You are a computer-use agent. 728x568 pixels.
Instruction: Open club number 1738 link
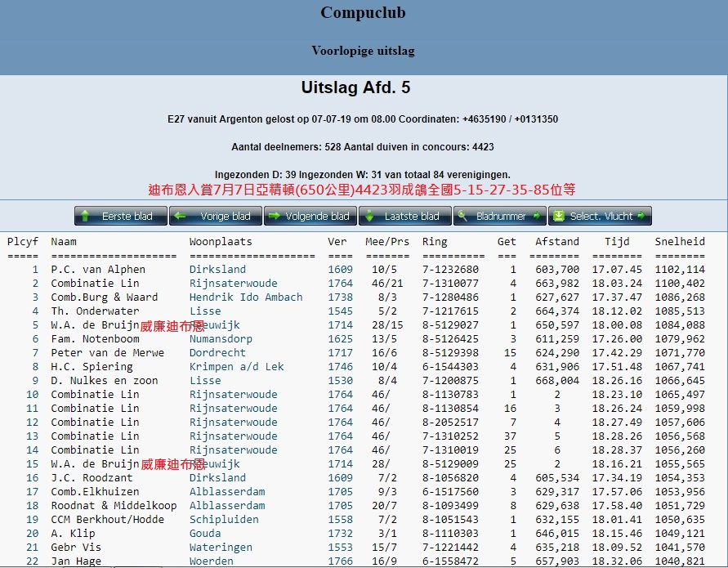(341, 297)
